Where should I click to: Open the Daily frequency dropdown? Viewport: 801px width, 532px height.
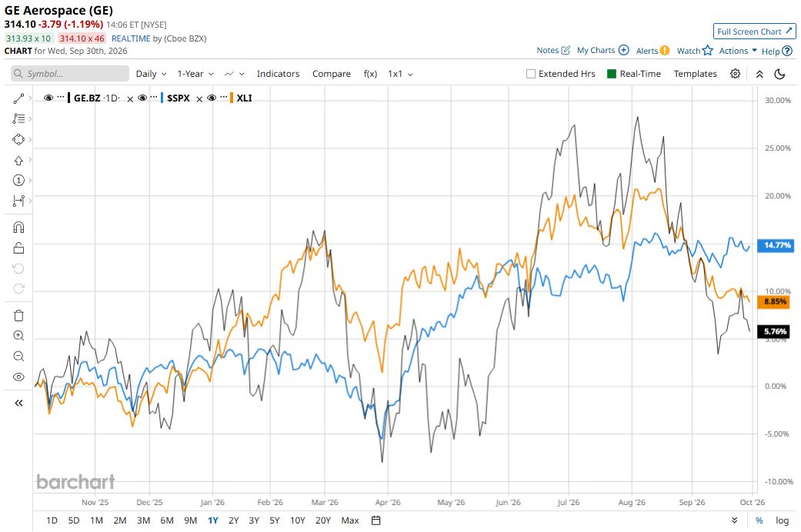(152, 74)
